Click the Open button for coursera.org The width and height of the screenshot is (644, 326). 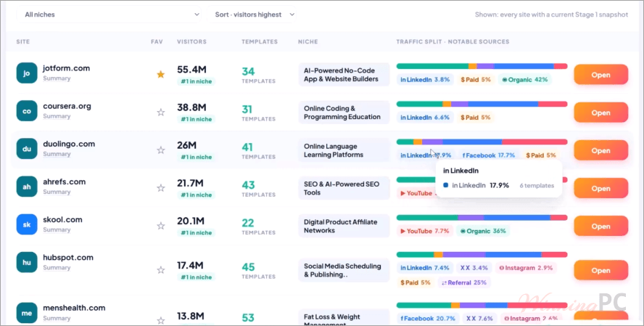pyautogui.click(x=601, y=113)
